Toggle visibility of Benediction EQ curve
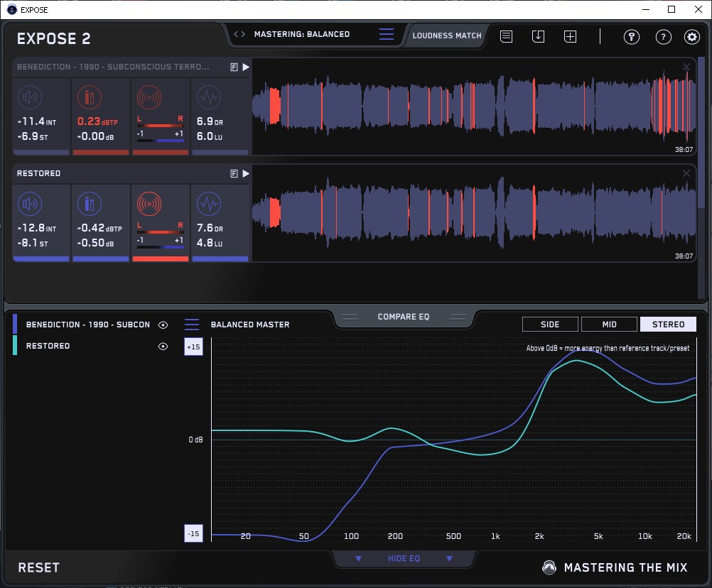Image resolution: width=712 pixels, height=588 pixels. 163,325
